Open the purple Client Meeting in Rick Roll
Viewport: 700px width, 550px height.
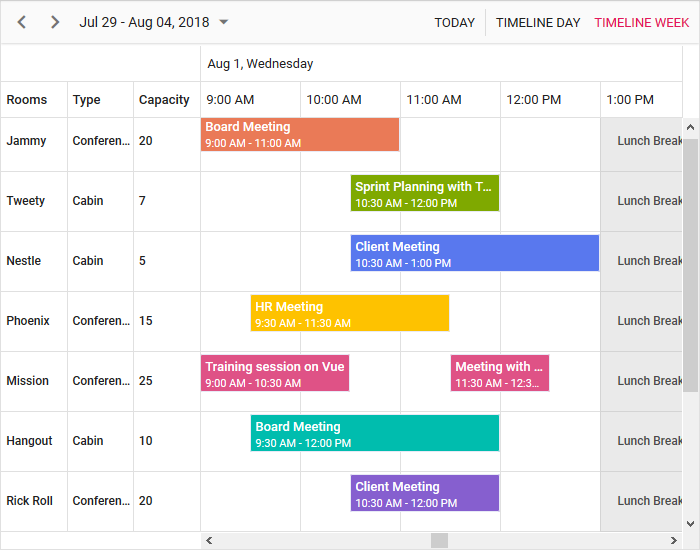(x=425, y=494)
